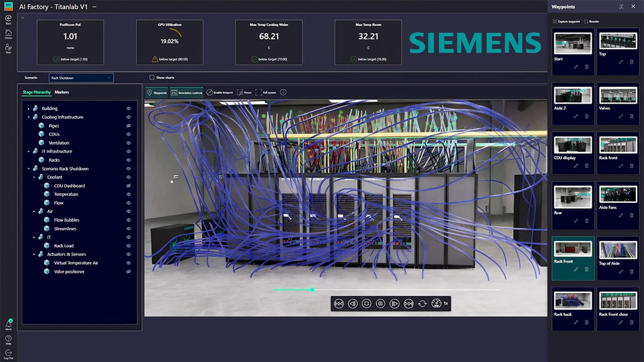Click the playback speed gauge icon
This screenshot has width=644, height=362.
pyautogui.click(x=436, y=304)
